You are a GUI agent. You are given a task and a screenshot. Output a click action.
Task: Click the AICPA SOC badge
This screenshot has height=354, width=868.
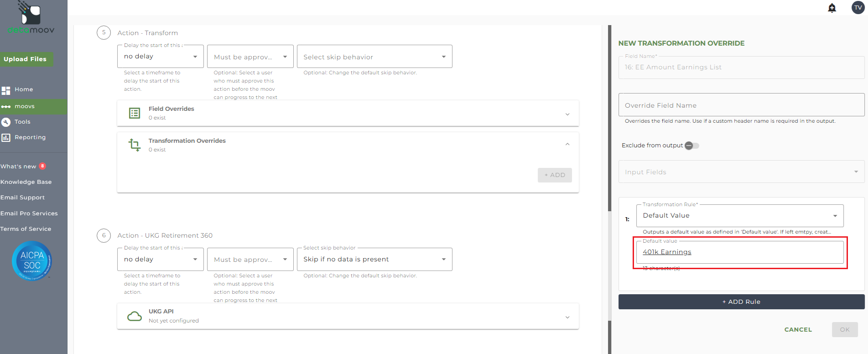click(x=32, y=260)
